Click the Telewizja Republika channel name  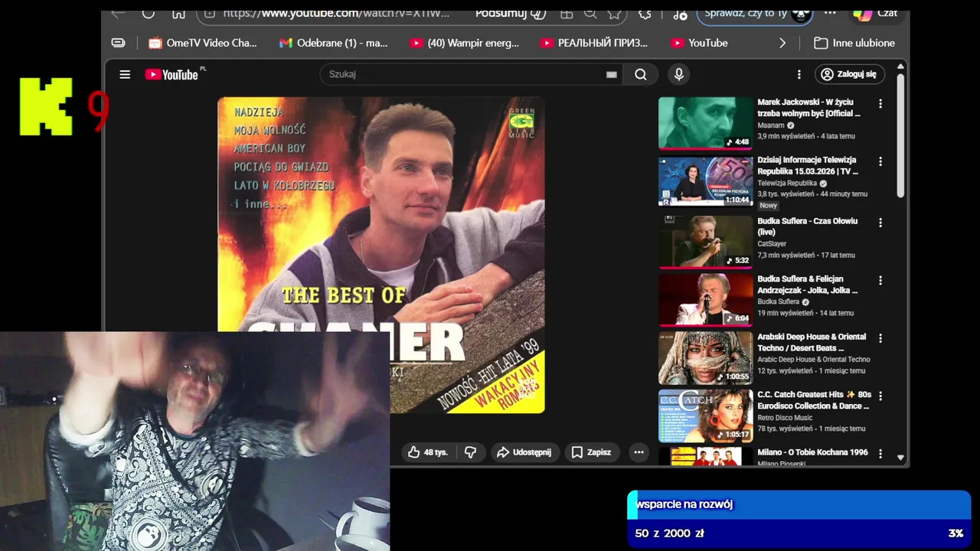tap(786, 184)
